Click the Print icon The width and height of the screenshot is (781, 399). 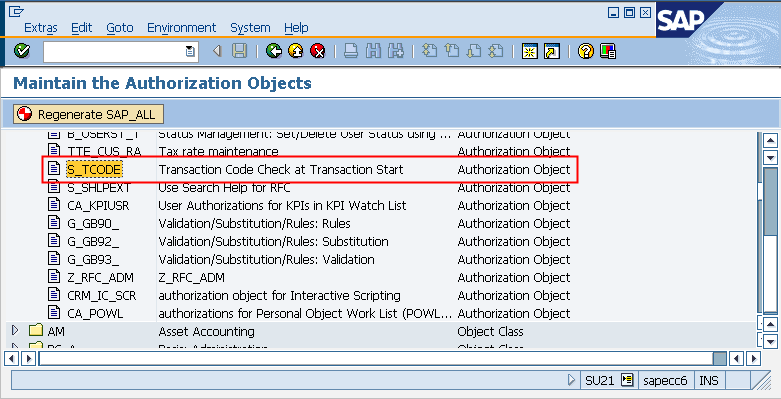[x=351, y=51]
